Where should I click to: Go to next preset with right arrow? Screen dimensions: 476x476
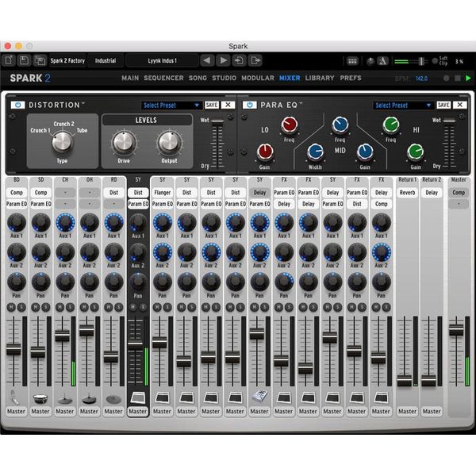[224, 60]
